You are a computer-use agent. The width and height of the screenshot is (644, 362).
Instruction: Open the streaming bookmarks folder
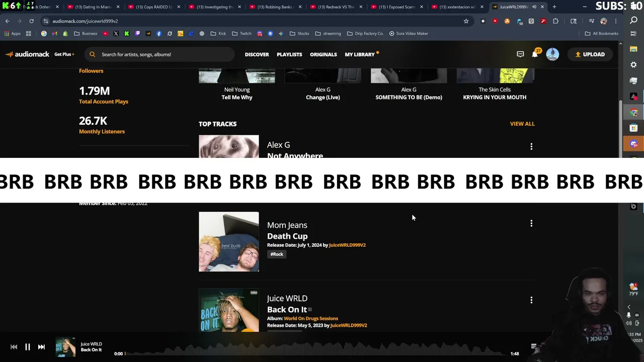pos(328,34)
